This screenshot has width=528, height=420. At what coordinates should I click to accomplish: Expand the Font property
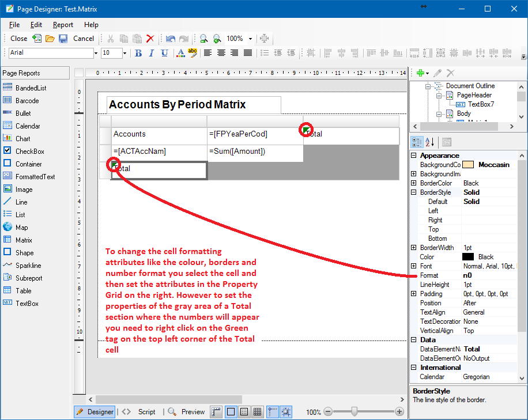pos(414,266)
